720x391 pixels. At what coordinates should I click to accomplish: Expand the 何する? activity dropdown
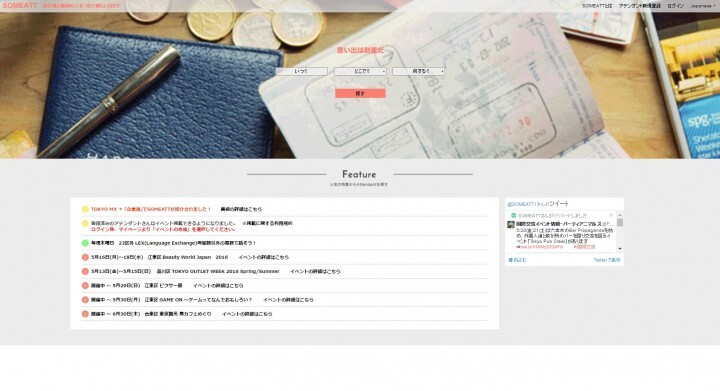pos(418,71)
